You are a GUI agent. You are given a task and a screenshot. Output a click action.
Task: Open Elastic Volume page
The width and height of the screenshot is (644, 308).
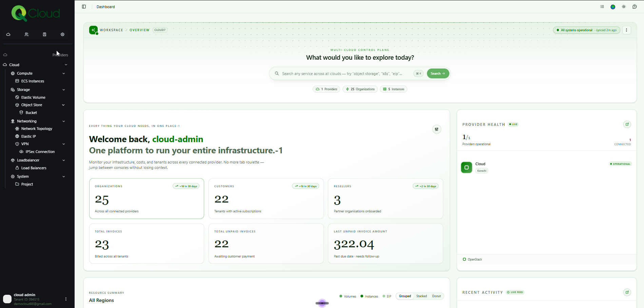[x=33, y=97]
